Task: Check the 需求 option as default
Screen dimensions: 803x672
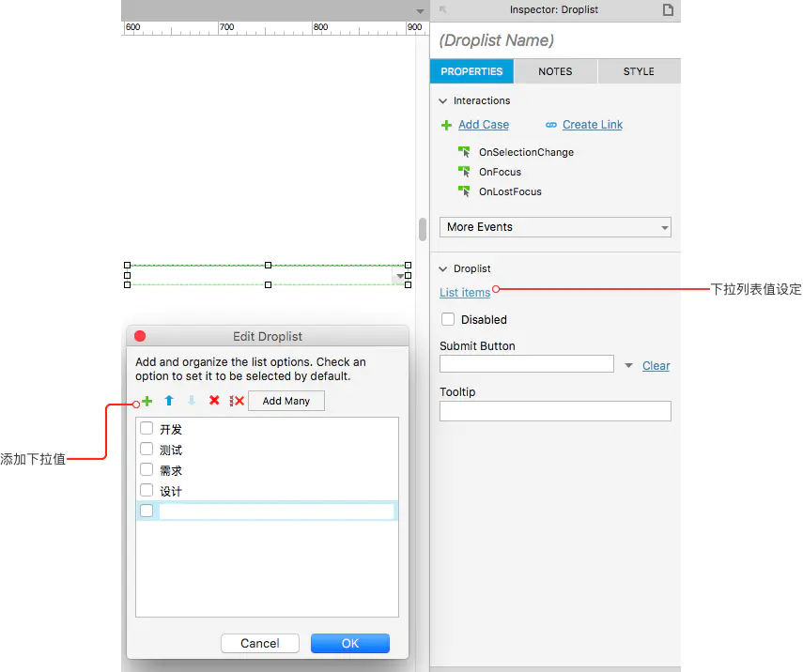Action: 147,469
